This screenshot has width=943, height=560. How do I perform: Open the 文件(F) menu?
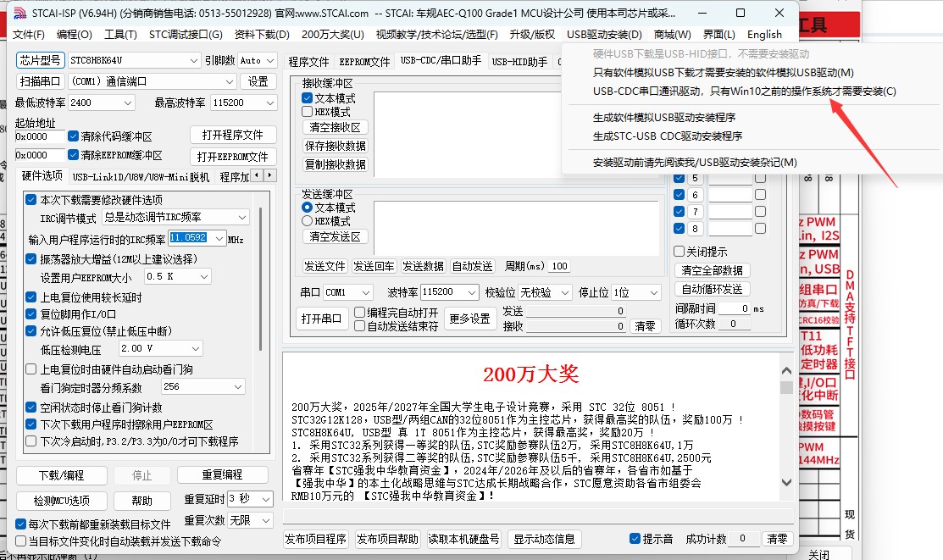point(28,34)
